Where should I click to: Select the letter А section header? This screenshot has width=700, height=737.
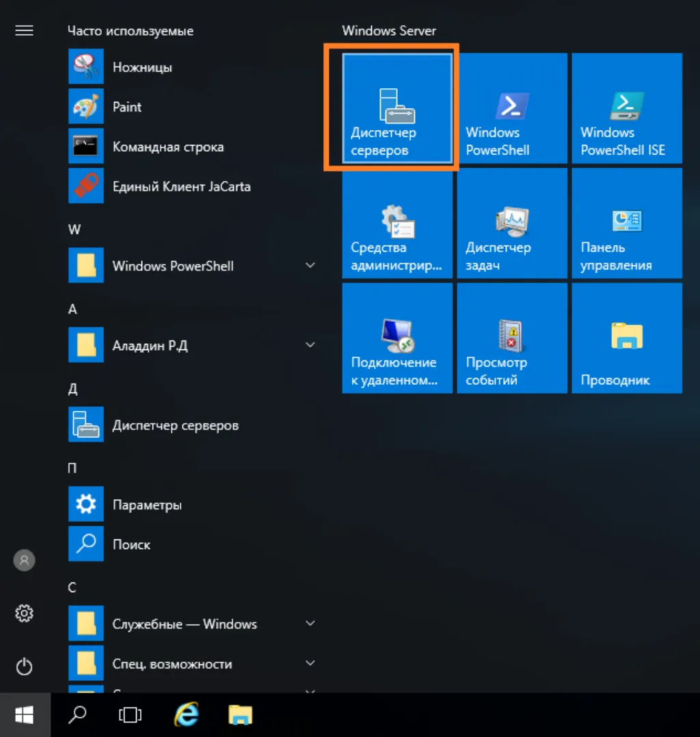pos(72,309)
